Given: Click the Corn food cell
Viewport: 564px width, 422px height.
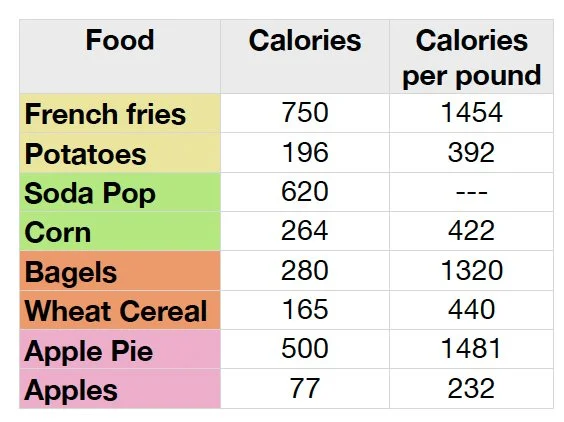Looking at the screenshot, I should pyautogui.click(x=120, y=231).
